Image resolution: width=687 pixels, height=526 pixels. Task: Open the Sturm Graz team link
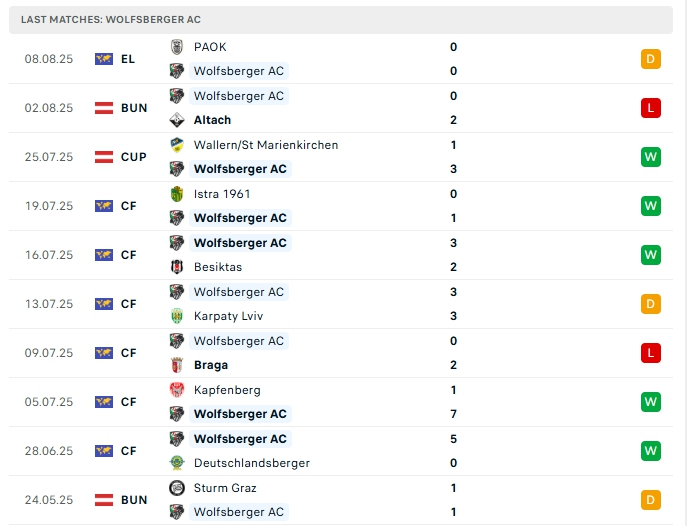point(225,488)
